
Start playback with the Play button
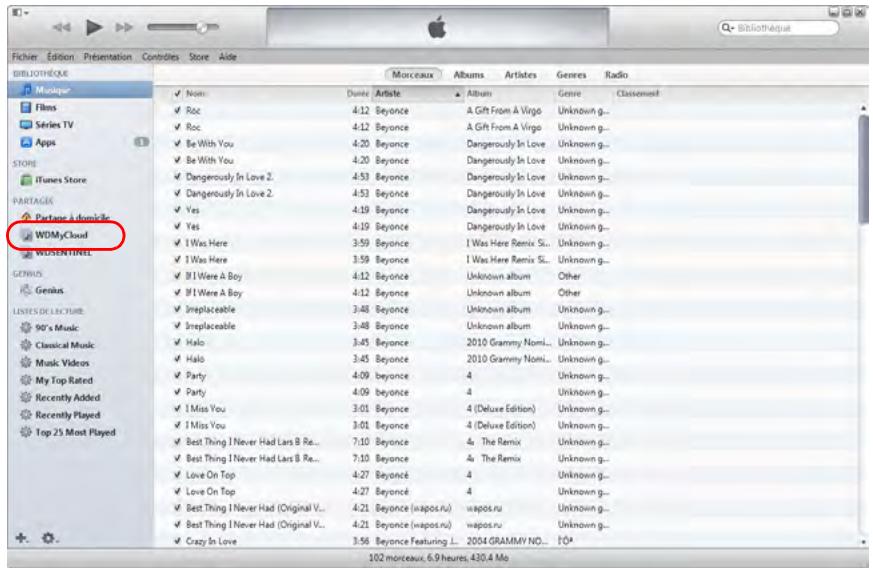pyautogui.click(x=94, y=27)
